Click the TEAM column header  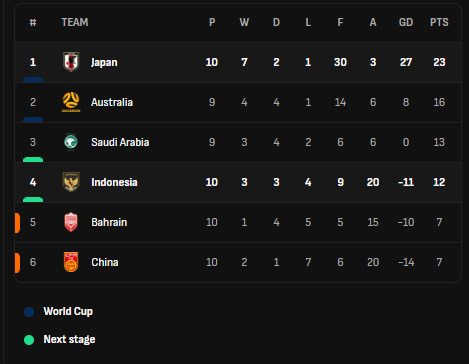75,22
